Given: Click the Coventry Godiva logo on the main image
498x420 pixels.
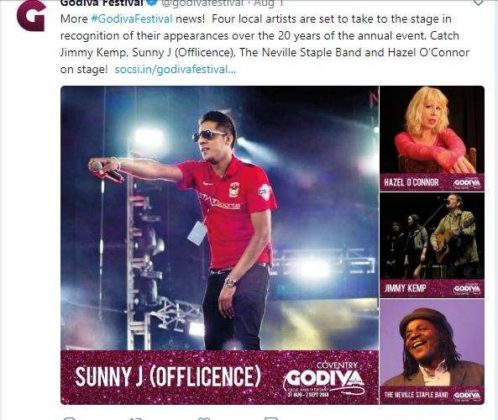Looking at the screenshot, I should [x=324, y=379].
